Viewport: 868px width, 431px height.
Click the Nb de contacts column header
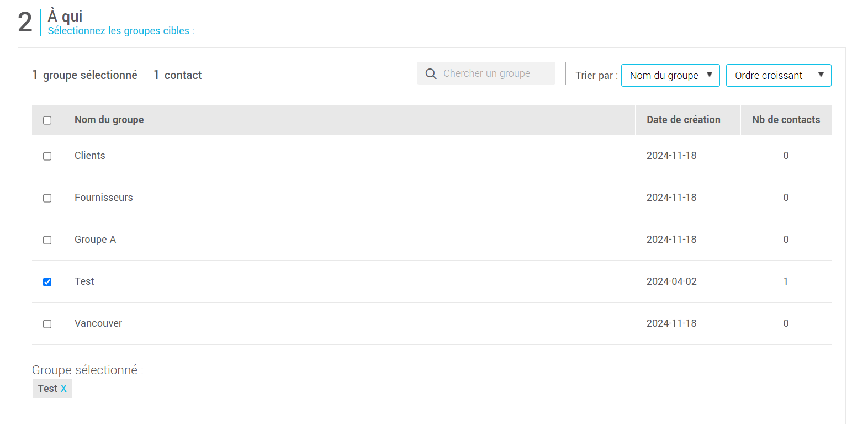coord(786,120)
